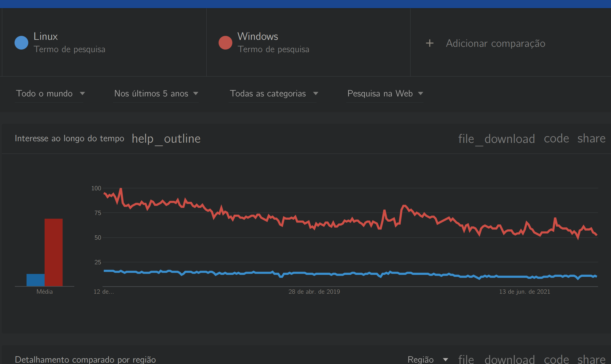Click the code icon in the region section
The height and width of the screenshot is (364, 611).
[x=556, y=359]
